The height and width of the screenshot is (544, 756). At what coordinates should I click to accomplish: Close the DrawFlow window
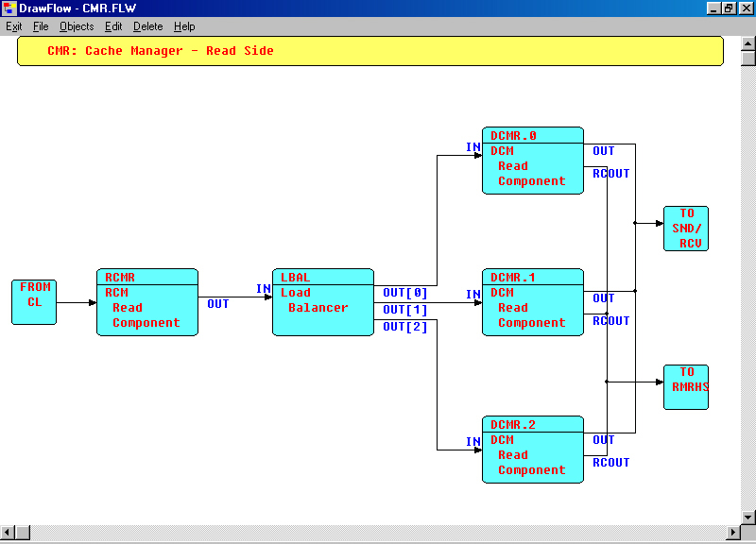coord(745,8)
